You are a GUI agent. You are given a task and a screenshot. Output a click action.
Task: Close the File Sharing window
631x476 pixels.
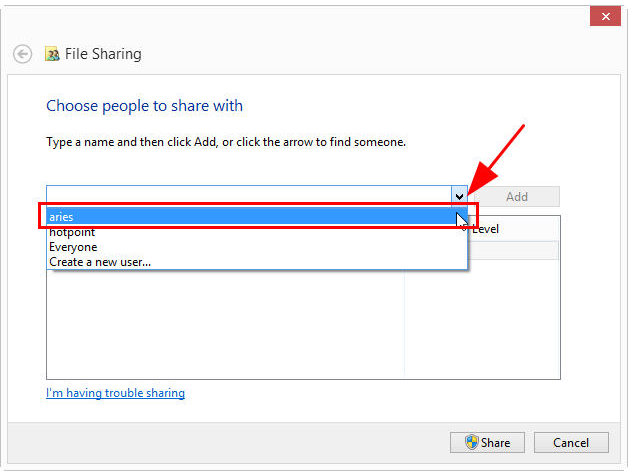click(x=605, y=16)
